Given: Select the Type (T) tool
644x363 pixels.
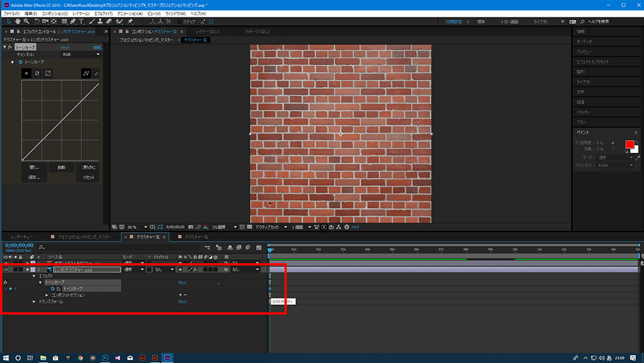Looking at the screenshot, I should tap(82, 21).
